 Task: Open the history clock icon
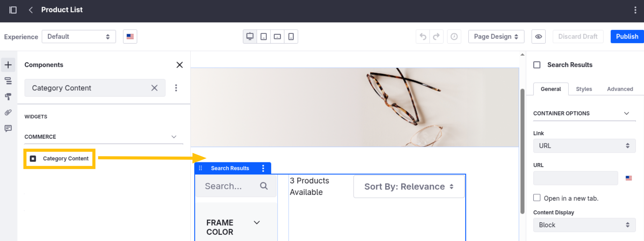click(x=454, y=36)
